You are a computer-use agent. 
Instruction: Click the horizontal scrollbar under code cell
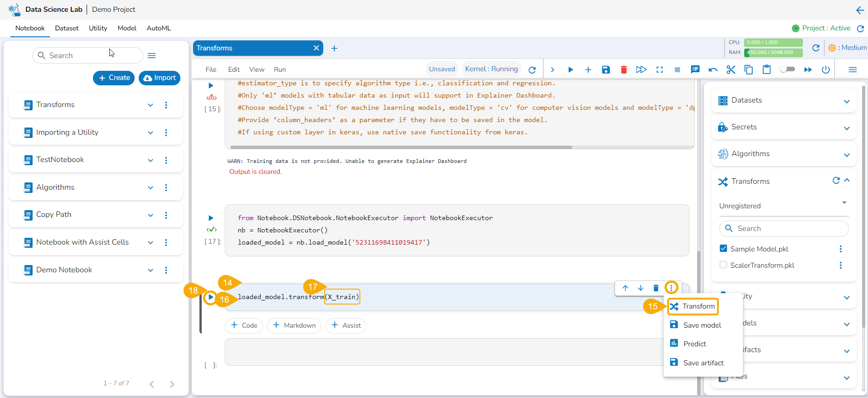(401, 147)
